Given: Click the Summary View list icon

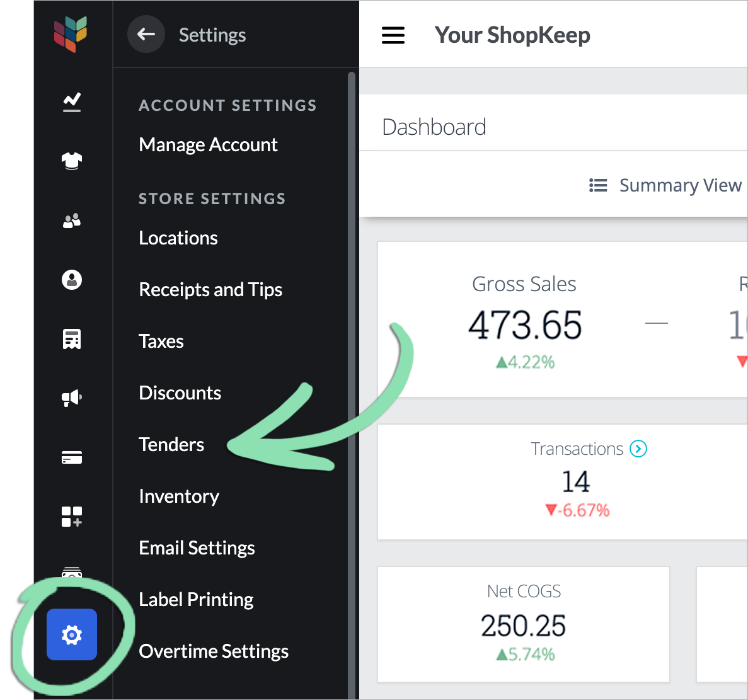Looking at the screenshot, I should [598, 185].
